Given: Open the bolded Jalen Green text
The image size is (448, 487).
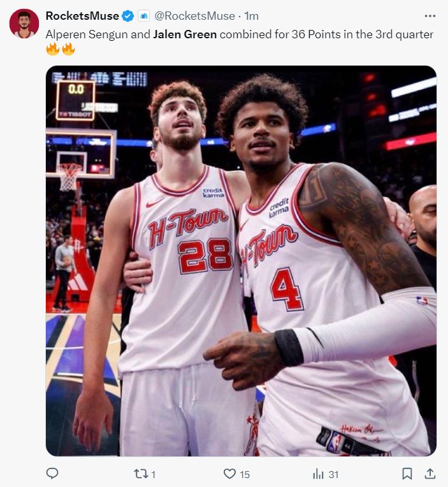Looking at the screenshot, I should click(x=185, y=34).
